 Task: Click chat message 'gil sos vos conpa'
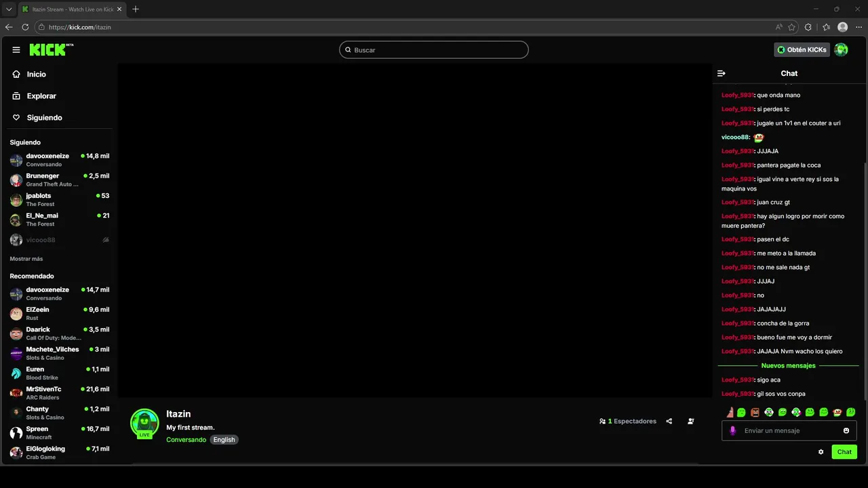pyautogui.click(x=781, y=394)
